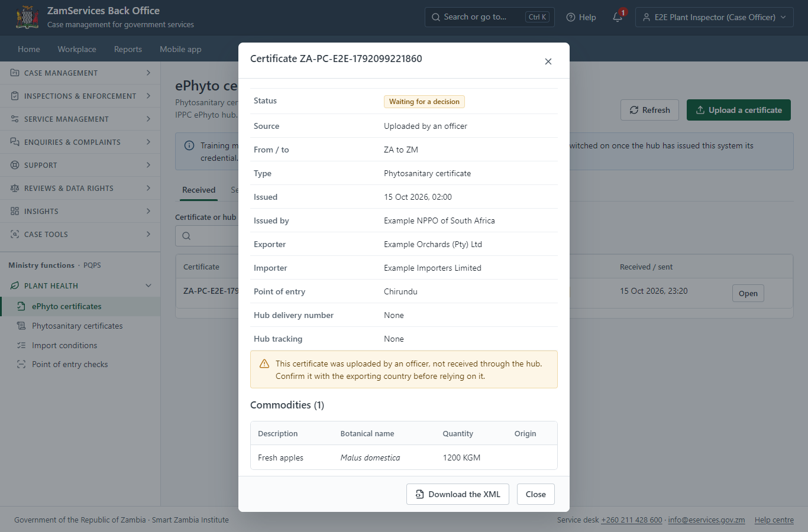Click the ePhyto certificates document icon

(21, 306)
